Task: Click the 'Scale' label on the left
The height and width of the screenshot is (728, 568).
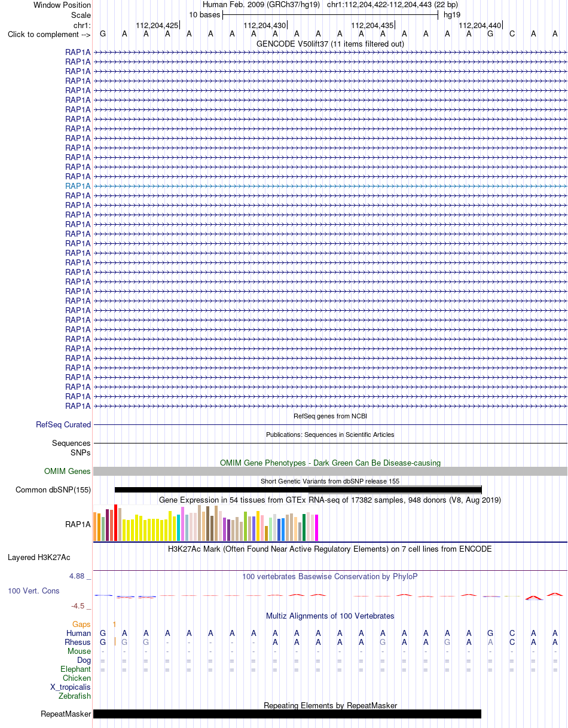Action: 81,15
